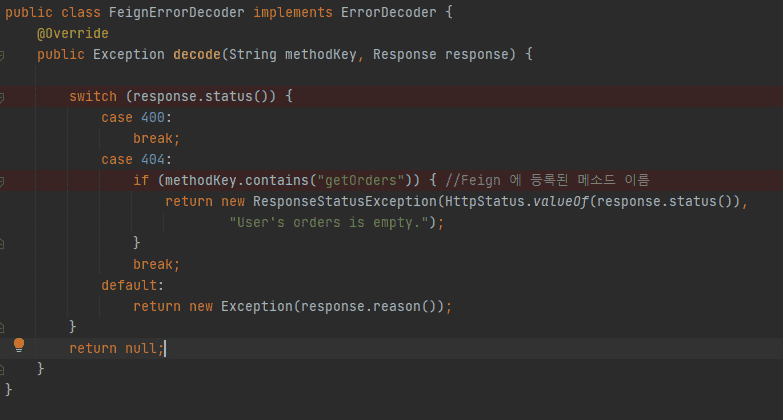Click the default: label
This screenshot has height=420, width=783.
tap(132, 285)
